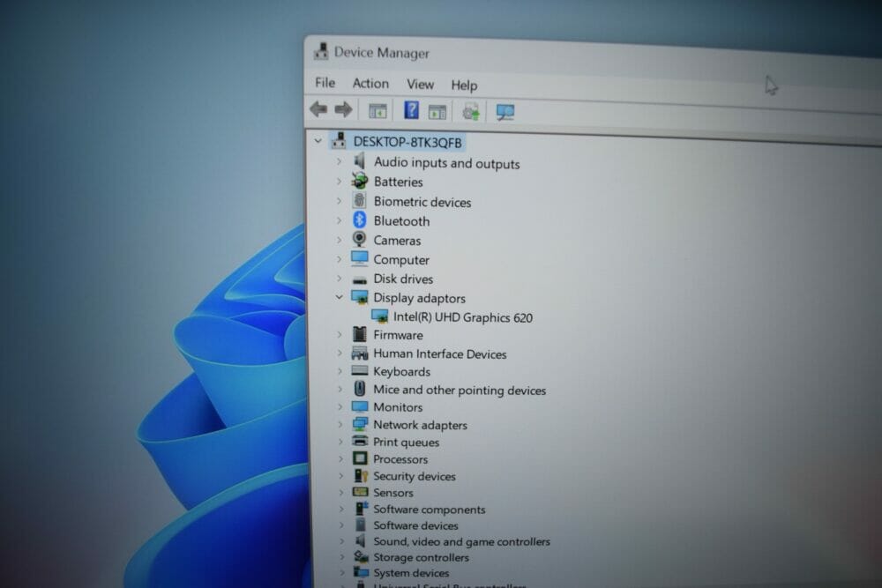Select the System devices row
This screenshot has width=882, height=588.
(411, 573)
